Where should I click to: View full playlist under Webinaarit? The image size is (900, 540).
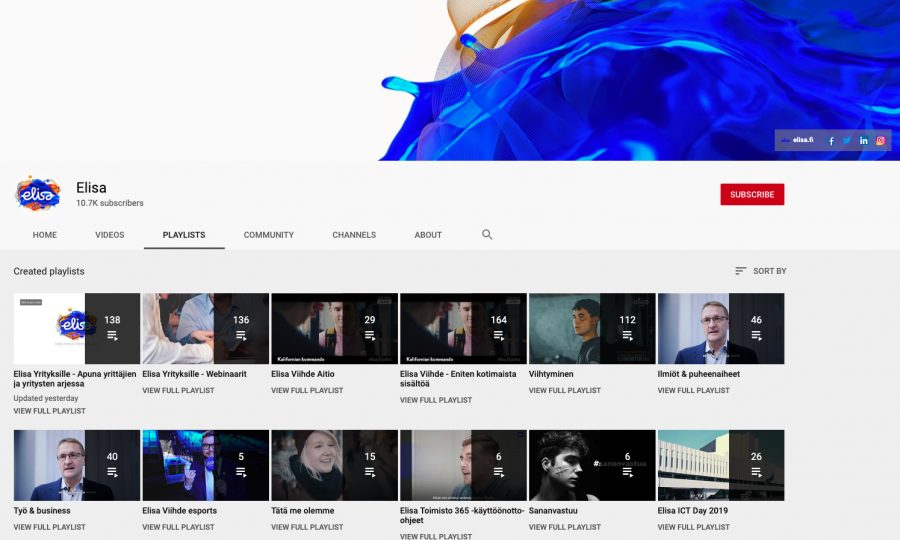pos(179,390)
